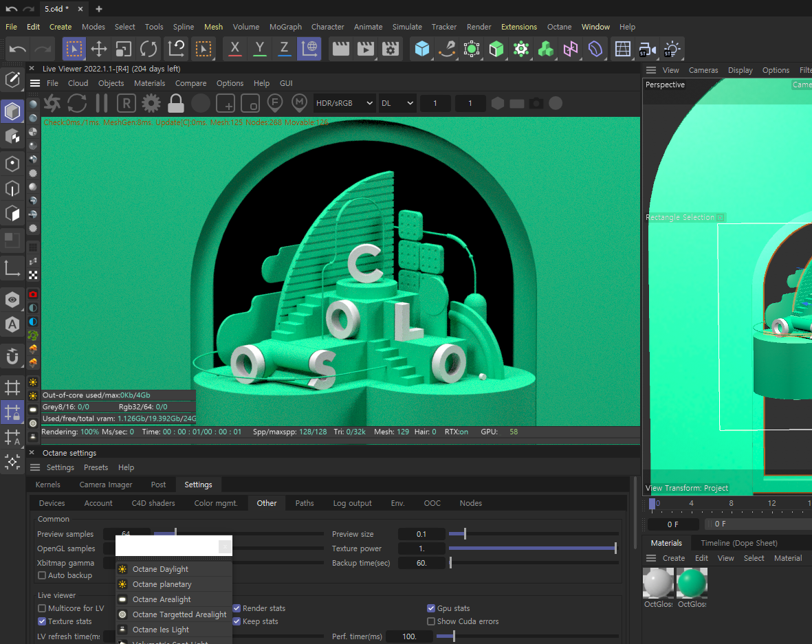Uncheck the Gpu stats checkbox

(431, 608)
